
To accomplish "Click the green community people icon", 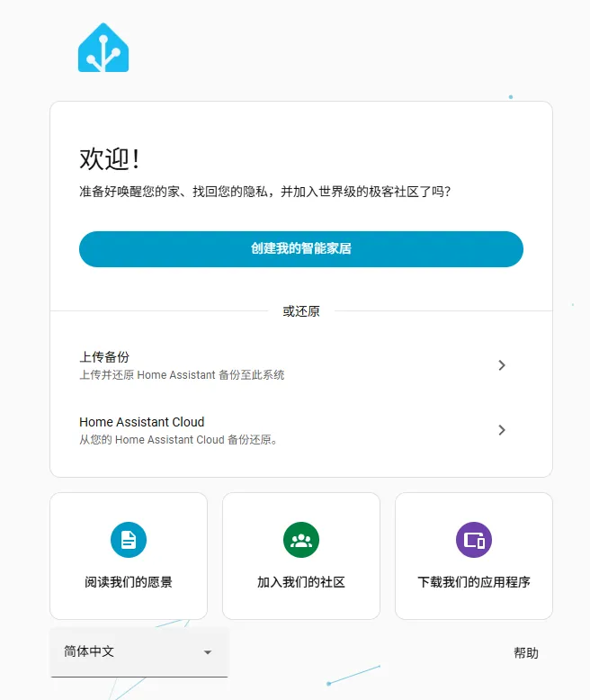I will tap(301, 540).
